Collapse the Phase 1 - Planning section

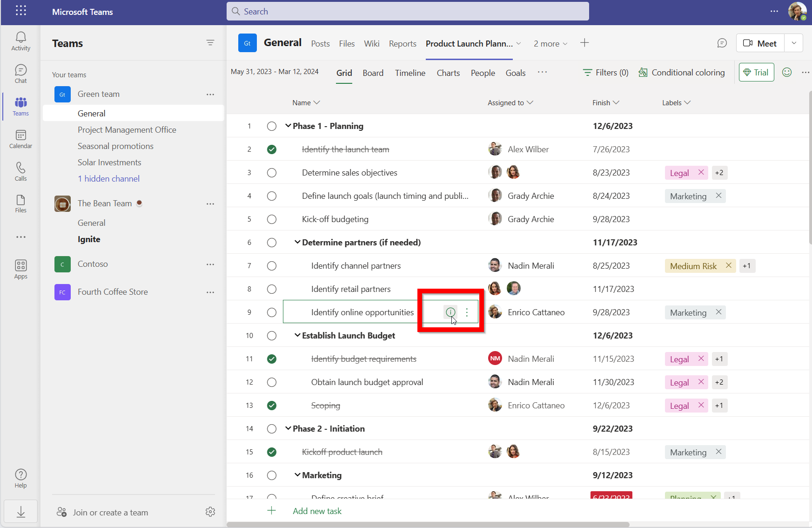click(x=289, y=126)
